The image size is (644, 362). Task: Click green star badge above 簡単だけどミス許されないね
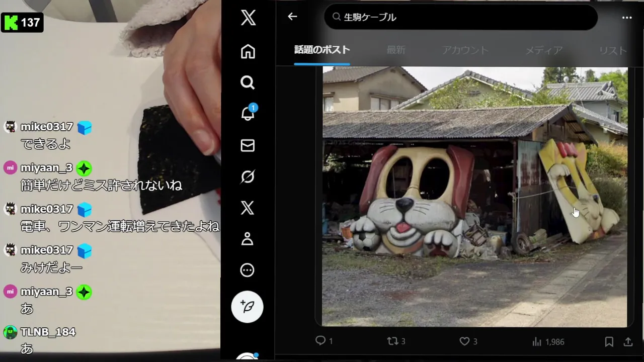84,168
